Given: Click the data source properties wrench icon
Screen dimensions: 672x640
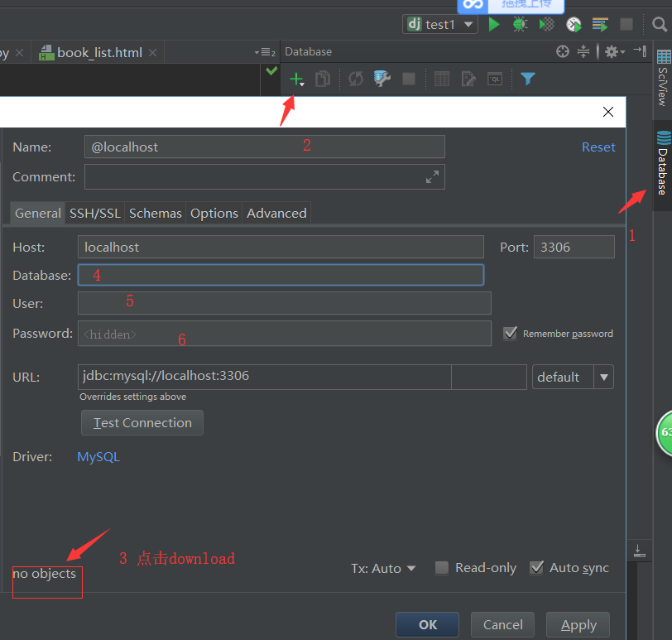Looking at the screenshot, I should pyautogui.click(x=382, y=79).
